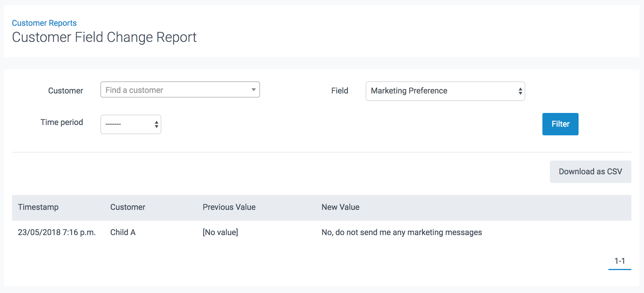
Task: Click the Time period stepper arrows
Action: 156,124
